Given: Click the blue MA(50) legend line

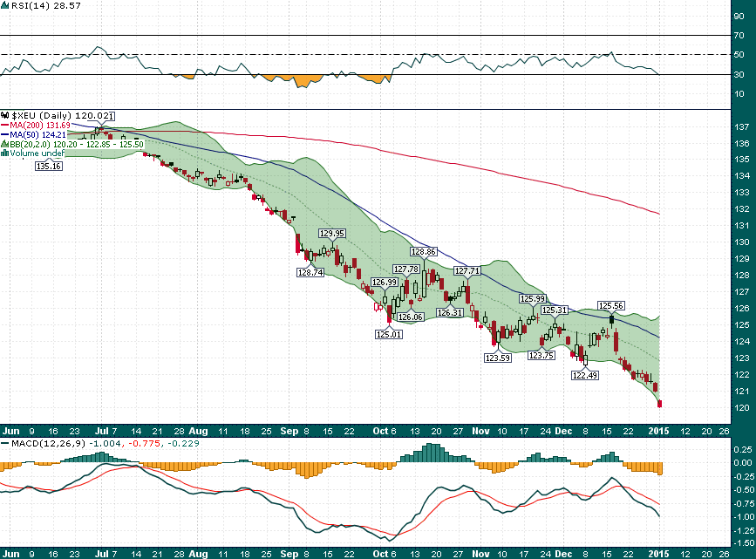Looking at the screenshot, I should pos(5,135).
